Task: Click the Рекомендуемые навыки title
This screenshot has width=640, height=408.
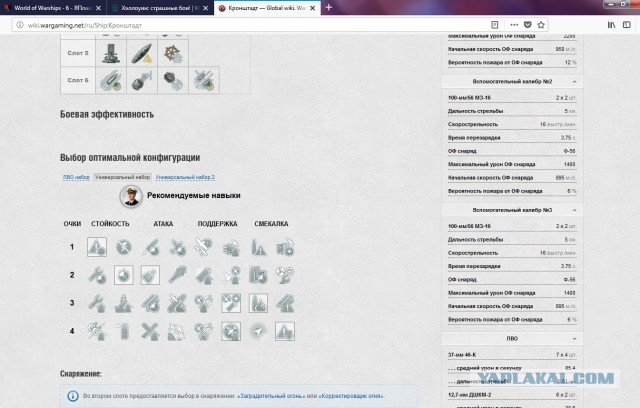Action: point(193,195)
